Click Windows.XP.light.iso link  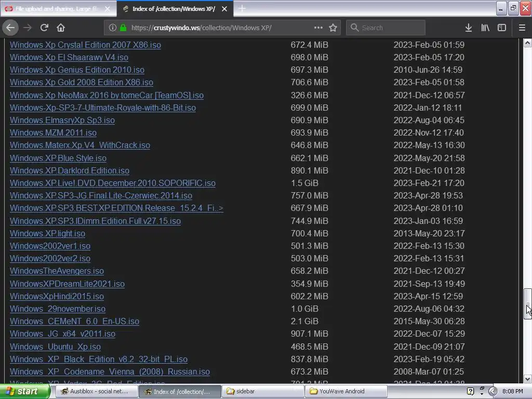click(47, 233)
